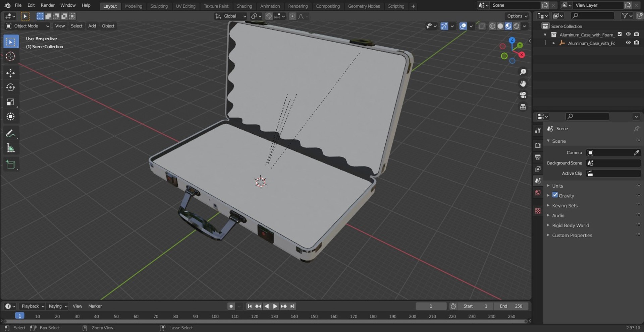The width and height of the screenshot is (644, 332).
Task: Open the World properties tab
Action: [x=538, y=193]
